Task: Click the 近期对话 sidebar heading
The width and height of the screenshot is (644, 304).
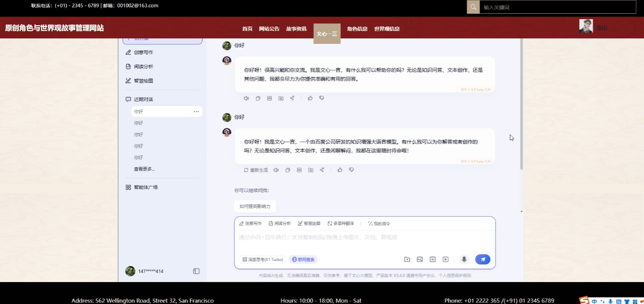Action: 139,99
